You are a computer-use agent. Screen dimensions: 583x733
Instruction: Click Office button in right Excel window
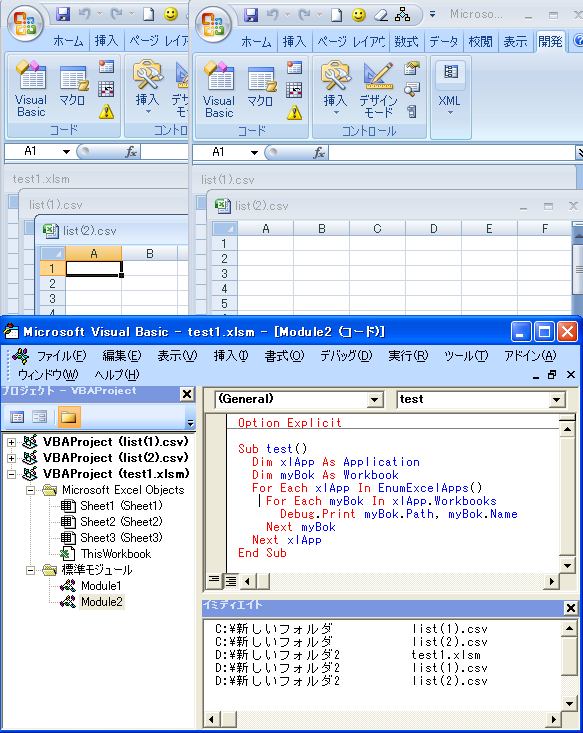(x=213, y=24)
